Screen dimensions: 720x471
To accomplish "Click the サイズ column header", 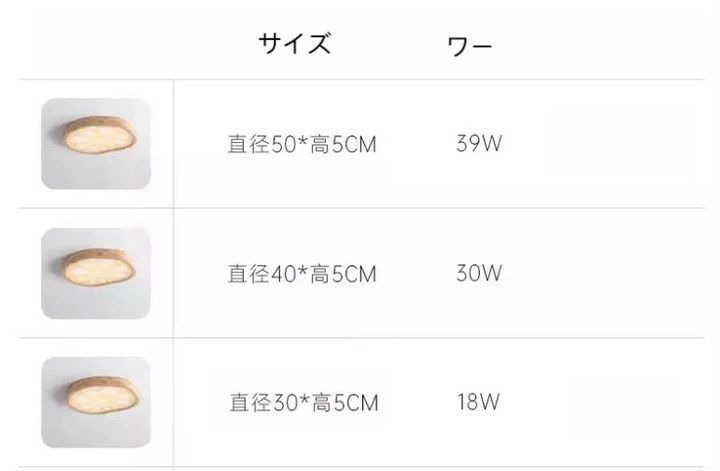I will (294, 44).
